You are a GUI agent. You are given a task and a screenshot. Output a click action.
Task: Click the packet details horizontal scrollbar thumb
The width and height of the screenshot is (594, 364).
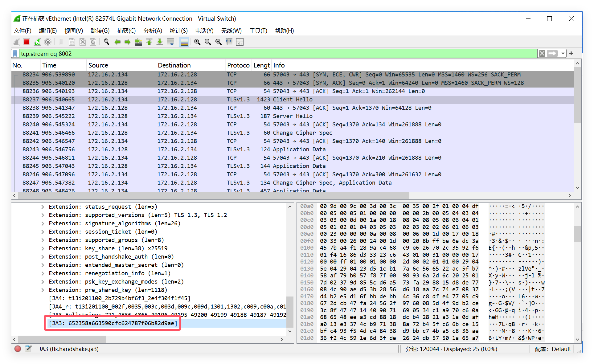tap(62, 339)
